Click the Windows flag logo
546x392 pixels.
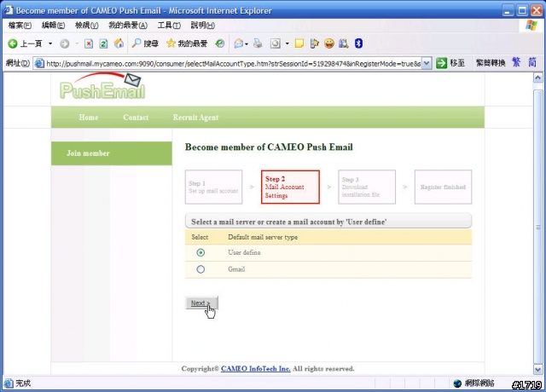531,26
